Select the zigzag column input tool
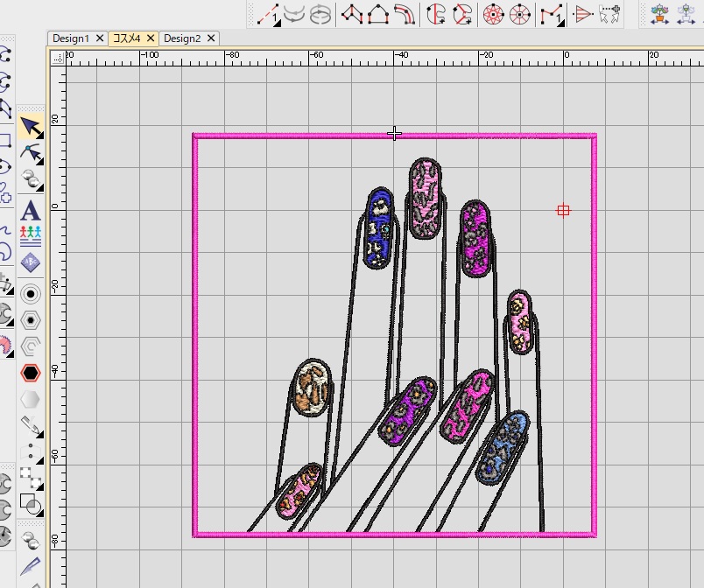 tap(352, 14)
